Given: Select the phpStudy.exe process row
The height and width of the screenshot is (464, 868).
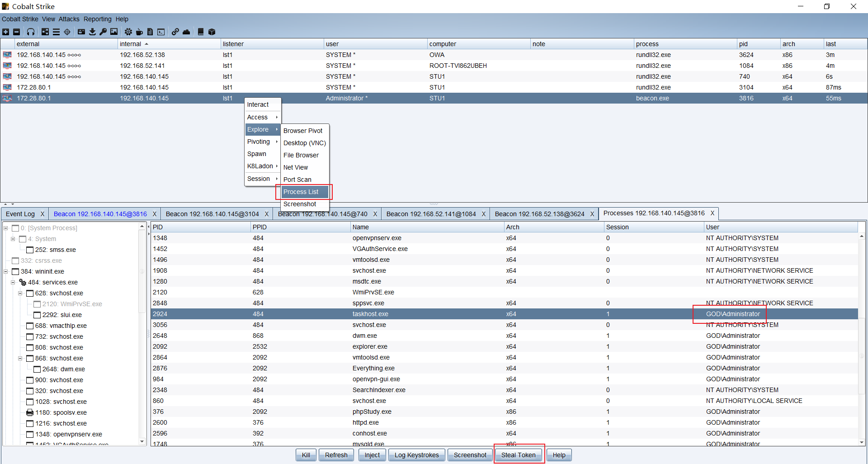Looking at the screenshot, I should click(505, 412).
